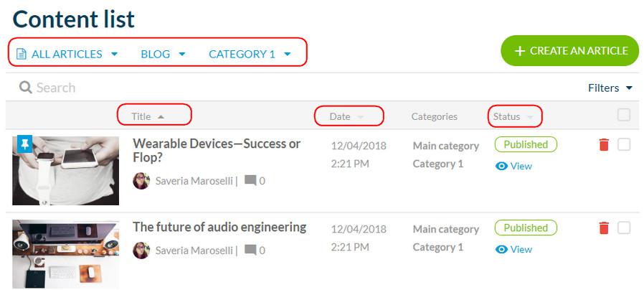The image size is (644, 290).
Task: Select checkbox for The future of audio engineering
Action: 623,228
